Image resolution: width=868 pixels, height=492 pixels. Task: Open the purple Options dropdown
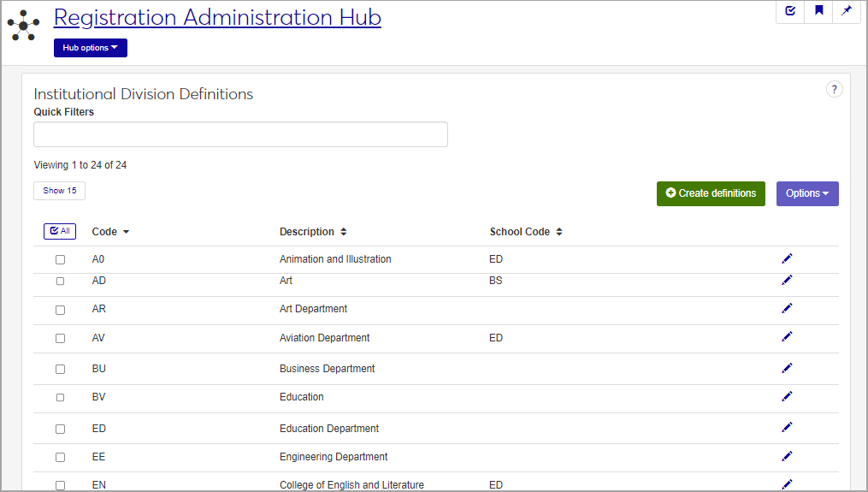(x=806, y=193)
